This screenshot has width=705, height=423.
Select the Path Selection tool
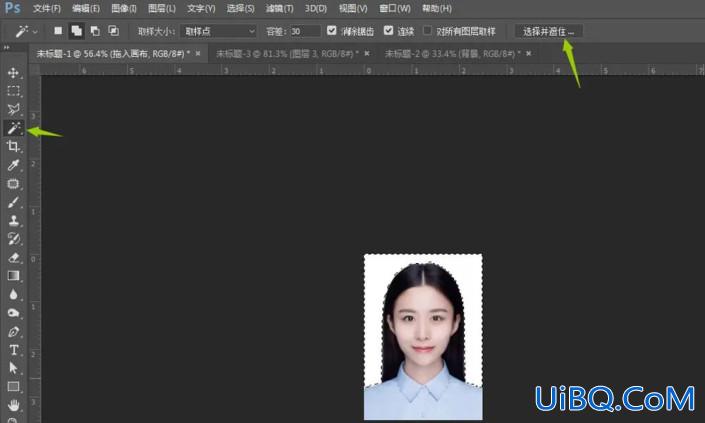coord(13,368)
